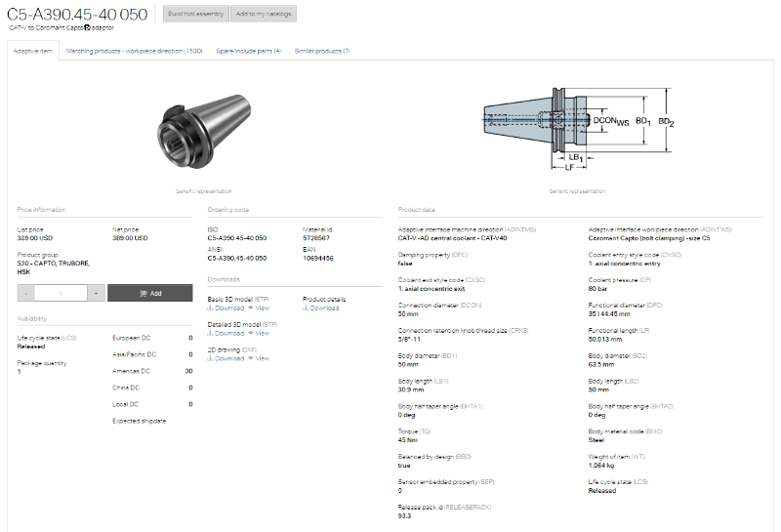781x532 pixels.
Task: Open Matching products - workpiece direction tab
Action: click(134, 51)
